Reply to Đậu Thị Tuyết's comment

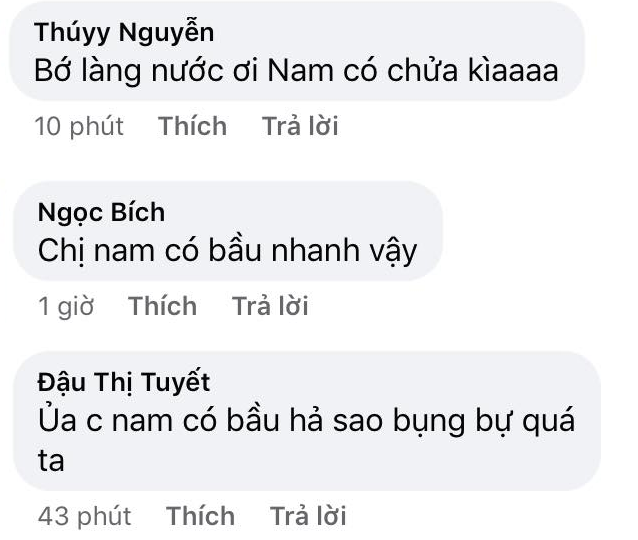pyautogui.click(x=308, y=516)
